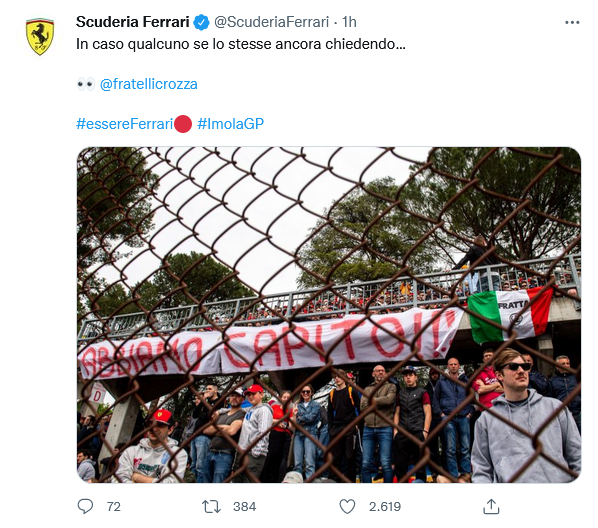Click the 72 replies count
The height and width of the screenshot is (528, 598).
click(x=114, y=507)
